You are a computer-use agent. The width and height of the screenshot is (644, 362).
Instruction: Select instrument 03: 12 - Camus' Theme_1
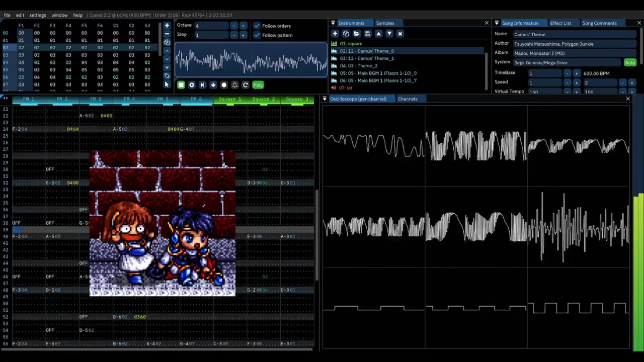point(407,58)
